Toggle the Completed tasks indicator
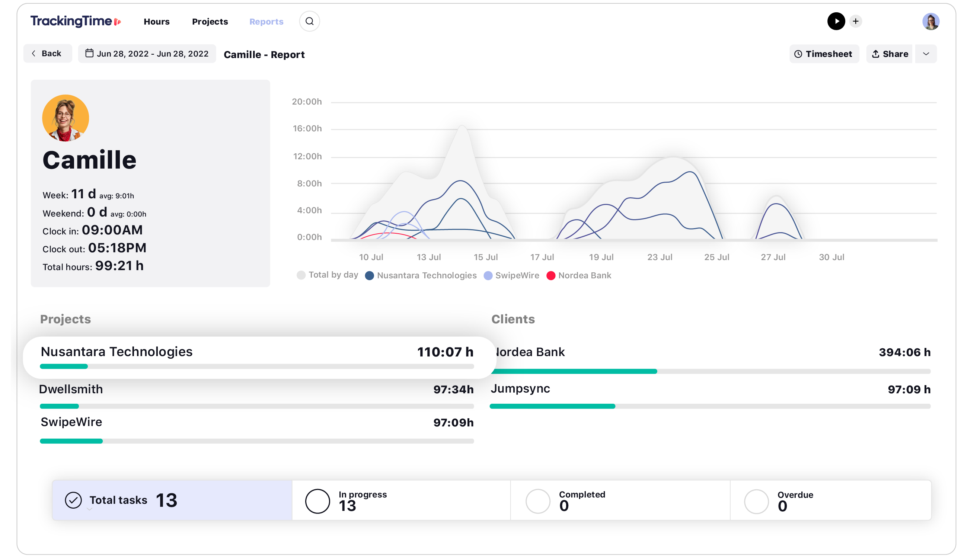 tap(537, 499)
